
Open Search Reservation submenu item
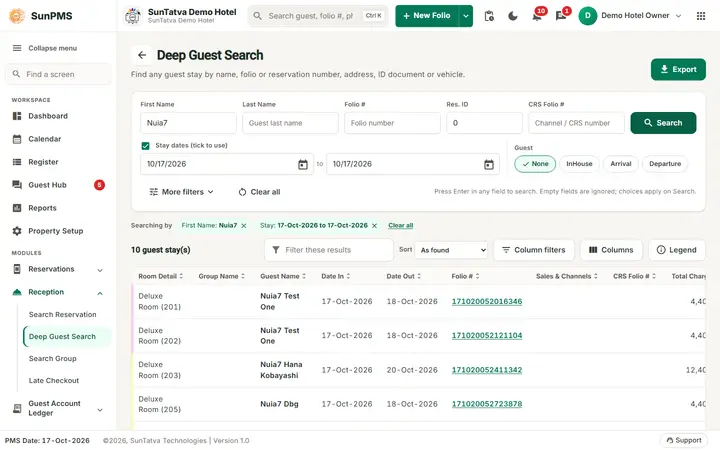click(x=62, y=315)
